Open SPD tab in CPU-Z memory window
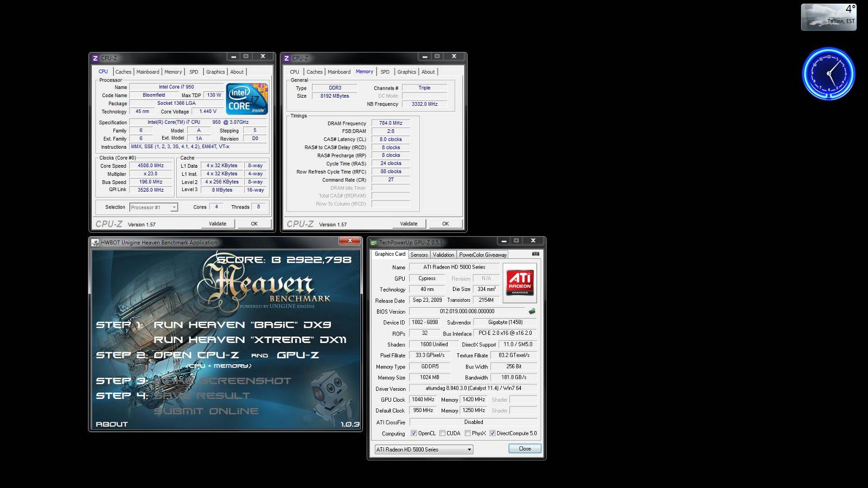This screenshot has width=868, height=488. 385,72
